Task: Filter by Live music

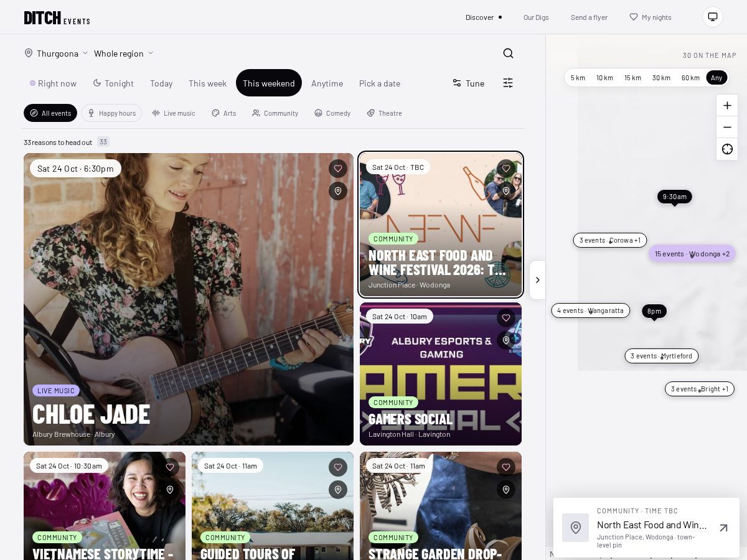Action: point(174,113)
